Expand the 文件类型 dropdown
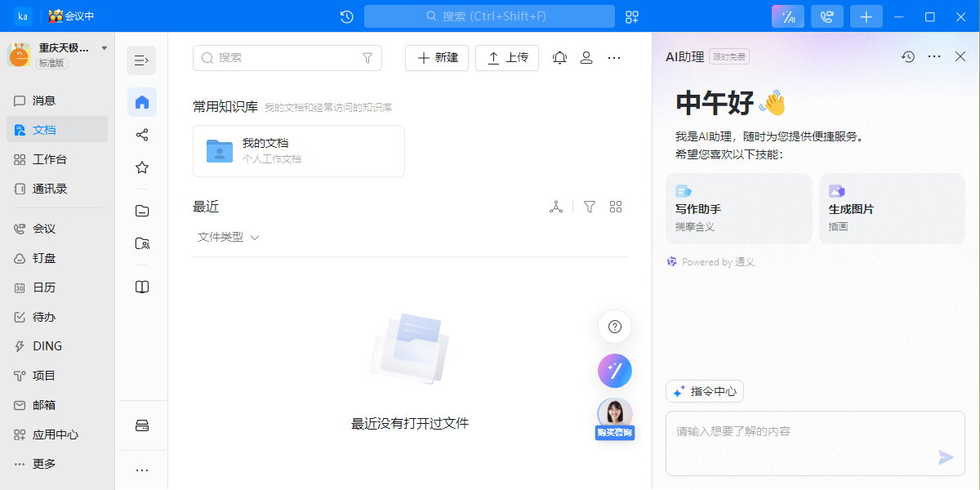 click(x=229, y=237)
